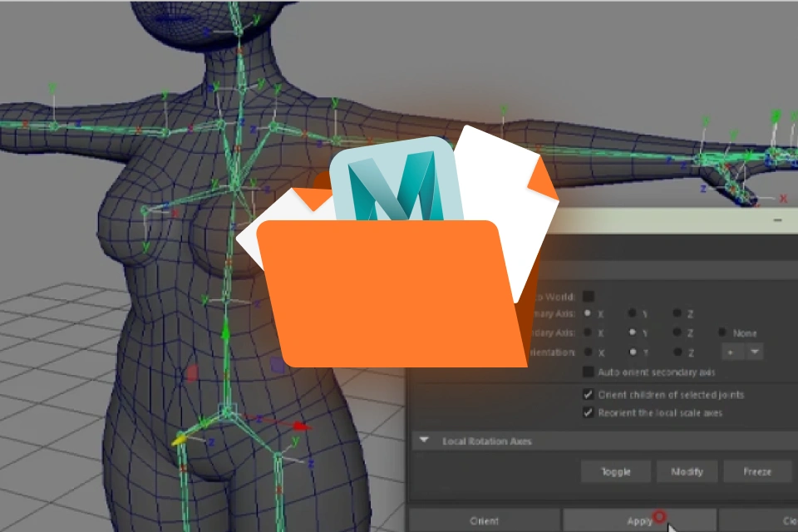
Task: Pick Z for Secondary Axis World Orientation
Action: [x=677, y=352]
